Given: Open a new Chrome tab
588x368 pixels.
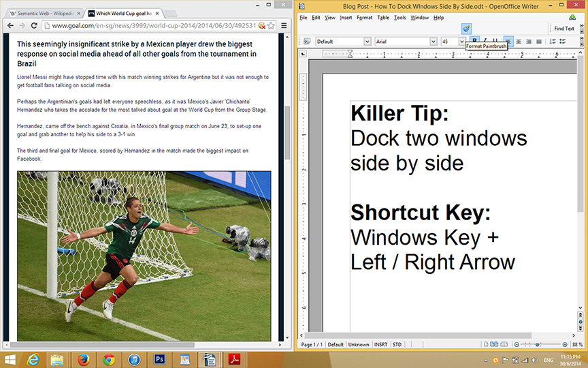Looking at the screenshot, I should 171,14.
